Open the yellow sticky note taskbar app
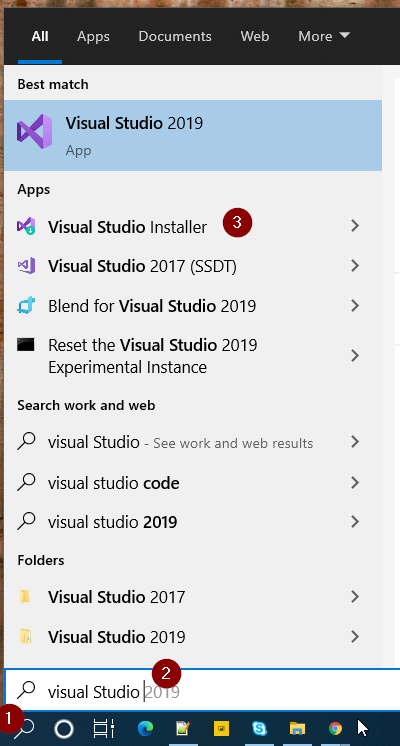This screenshot has width=400, height=746. 221,728
